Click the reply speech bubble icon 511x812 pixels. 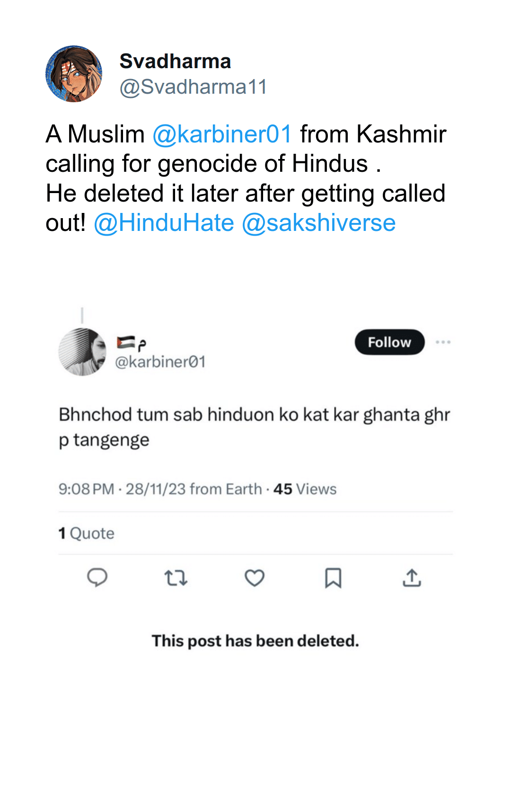[97, 578]
